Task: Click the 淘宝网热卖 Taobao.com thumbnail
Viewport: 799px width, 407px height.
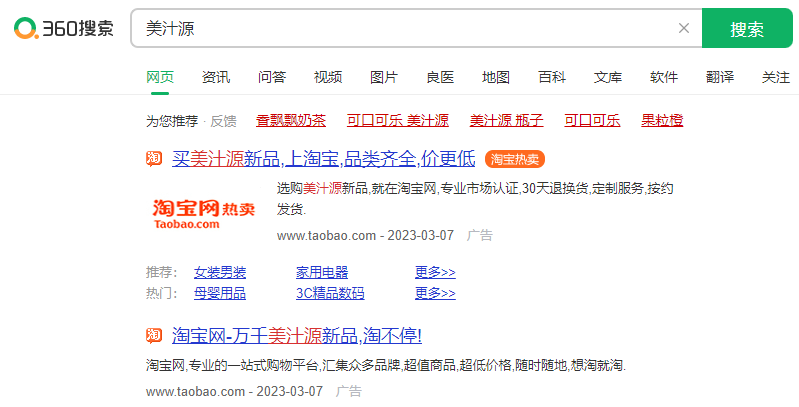Action: (x=204, y=214)
